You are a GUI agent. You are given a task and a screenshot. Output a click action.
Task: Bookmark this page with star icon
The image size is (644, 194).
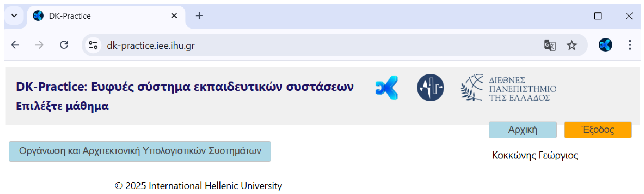click(571, 45)
